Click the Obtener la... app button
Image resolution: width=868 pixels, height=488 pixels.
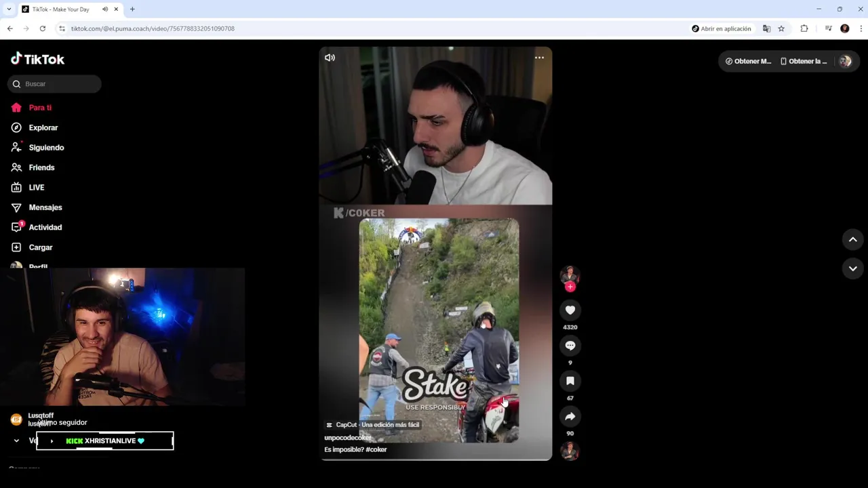[804, 61]
